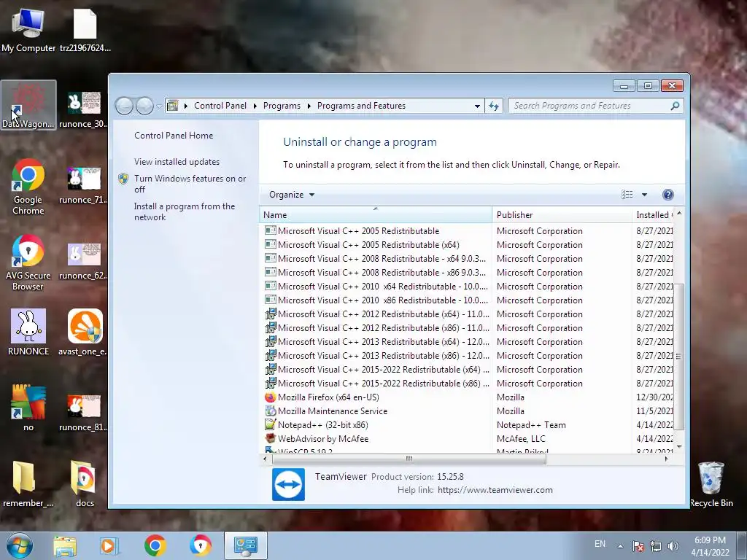Expand the arrow after Programs breadcrumb
Screen dimensions: 747x560
pyautogui.click(x=309, y=106)
